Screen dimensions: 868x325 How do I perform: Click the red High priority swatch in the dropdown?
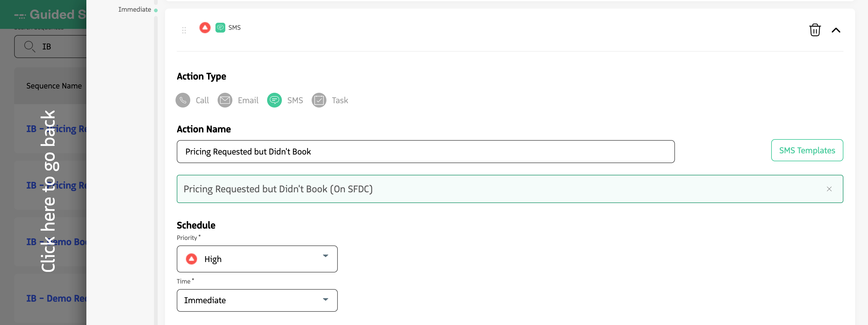191,259
